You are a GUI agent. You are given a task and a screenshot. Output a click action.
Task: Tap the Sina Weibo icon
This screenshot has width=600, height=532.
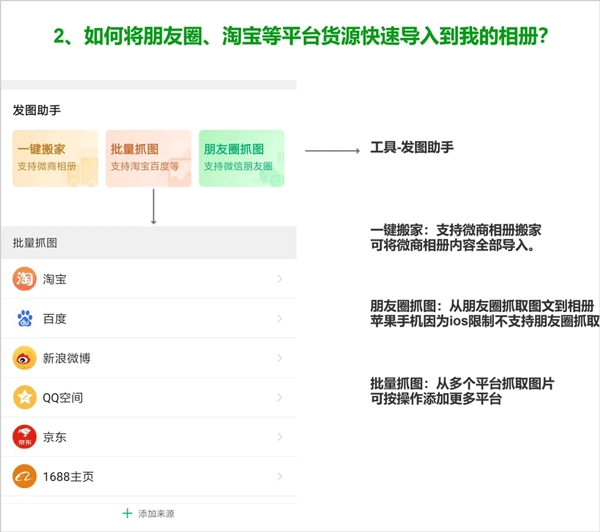[x=24, y=358]
